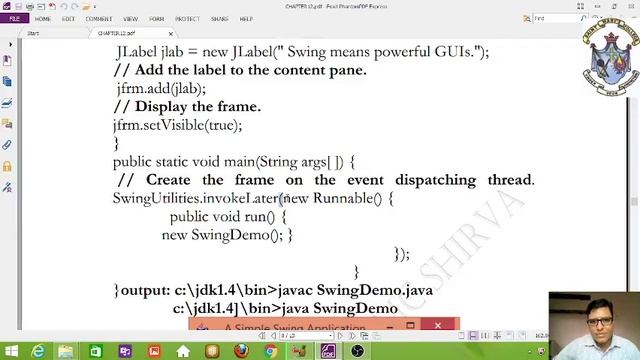Open the SHARE ribbon tab
This screenshot has height=360, width=640.
220,19
